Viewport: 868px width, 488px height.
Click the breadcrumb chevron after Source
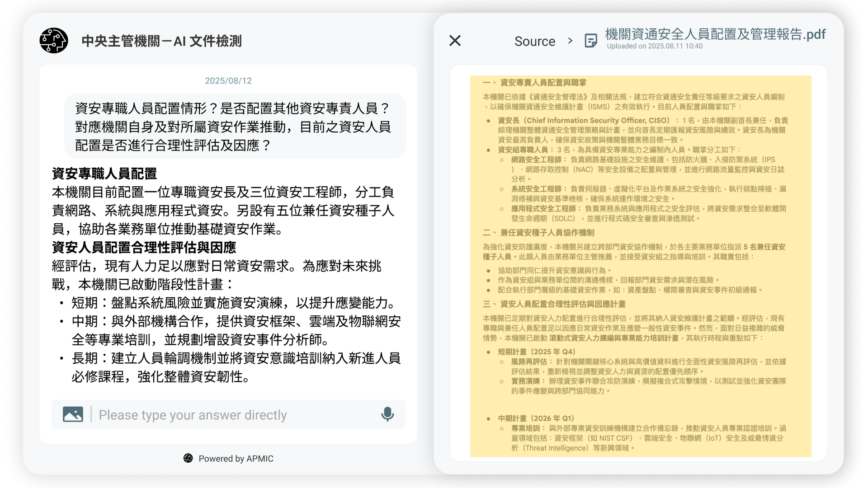[570, 41]
